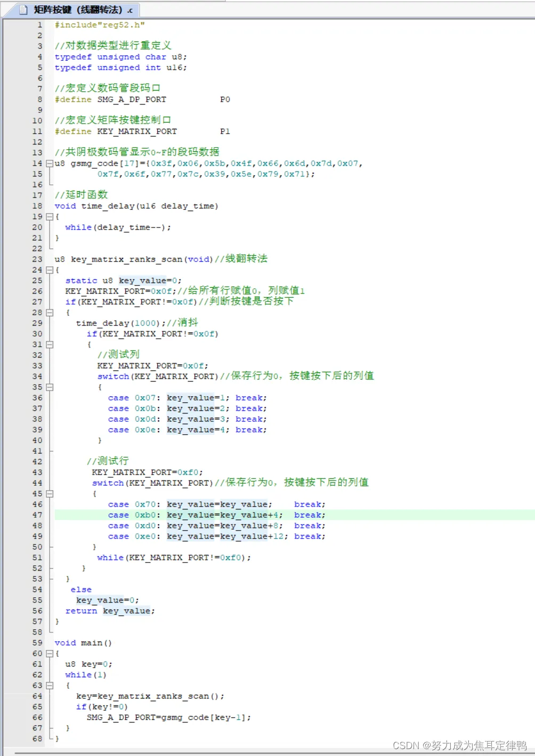Collapse the column switch fold at line 35
This screenshot has height=756, width=535.
[50, 387]
